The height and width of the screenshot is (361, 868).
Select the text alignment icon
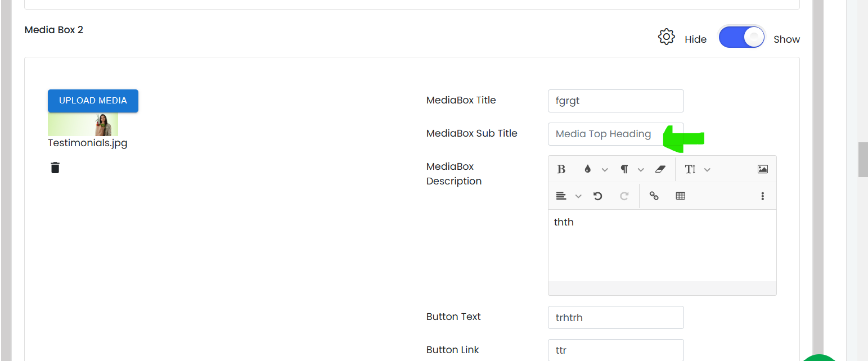[561, 196]
